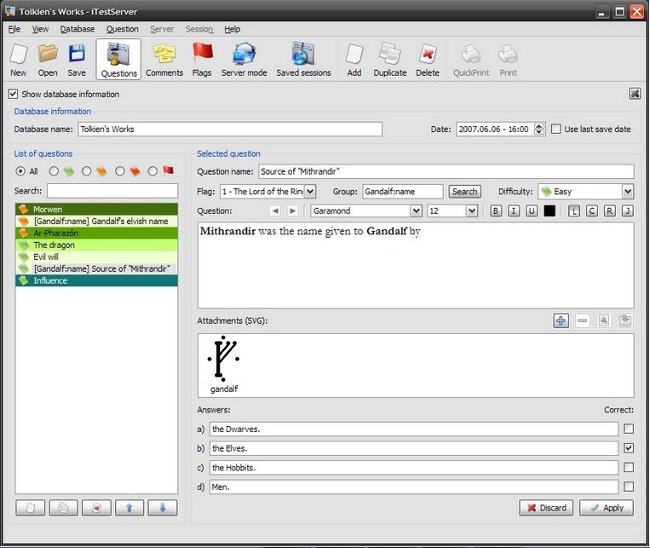Click the Duplicate question icon

click(x=390, y=60)
